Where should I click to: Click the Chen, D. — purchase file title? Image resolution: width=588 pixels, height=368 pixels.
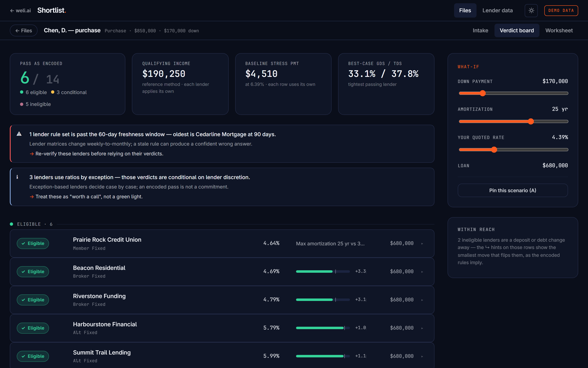pos(72,30)
